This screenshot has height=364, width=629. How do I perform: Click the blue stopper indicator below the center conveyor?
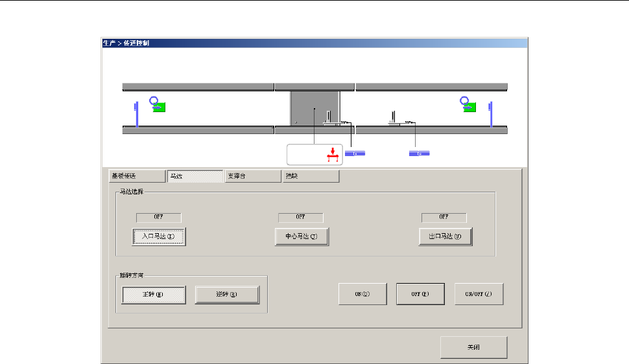click(355, 154)
